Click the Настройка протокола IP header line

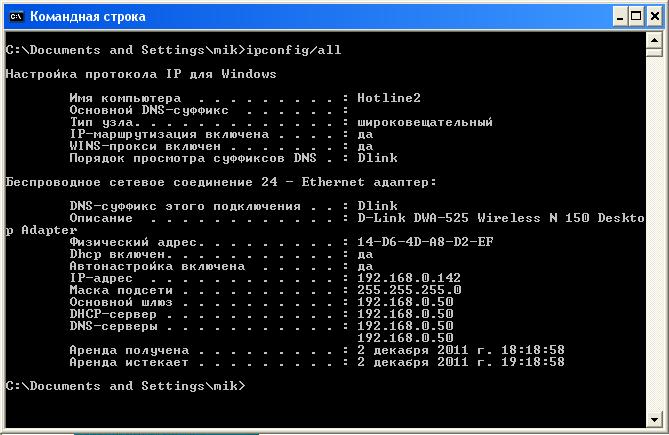coord(140,74)
